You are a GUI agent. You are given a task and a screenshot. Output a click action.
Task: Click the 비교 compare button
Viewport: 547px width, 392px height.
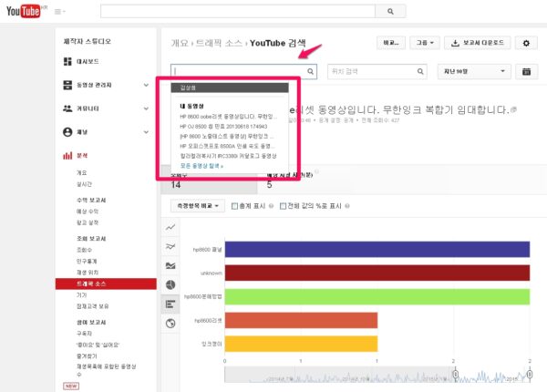pos(391,43)
